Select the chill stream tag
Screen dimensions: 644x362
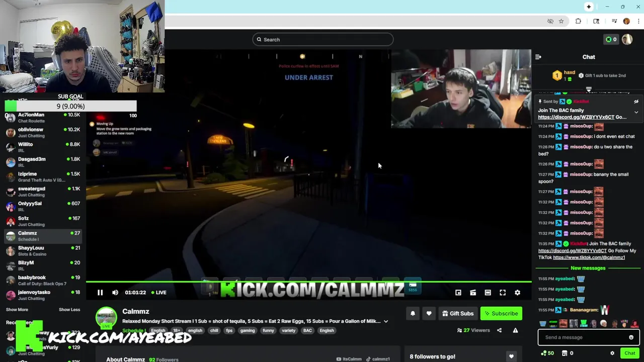click(x=214, y=331)
